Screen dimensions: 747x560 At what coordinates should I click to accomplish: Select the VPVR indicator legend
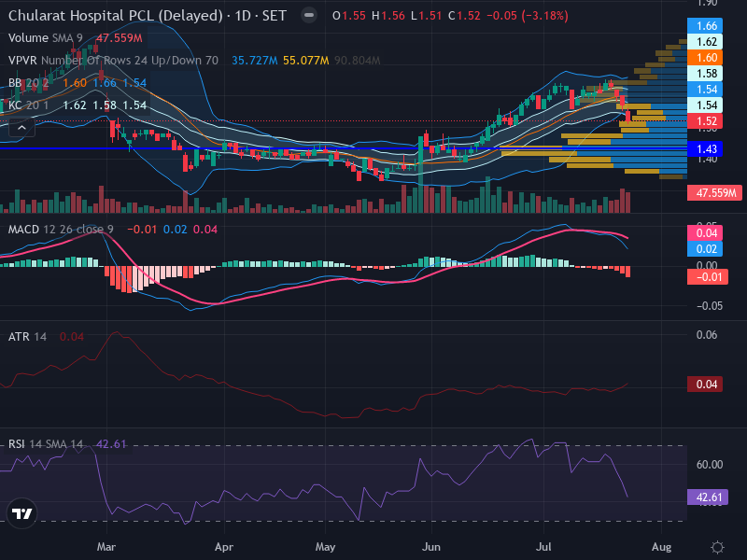pyautogui.click(x=113, y=61)
